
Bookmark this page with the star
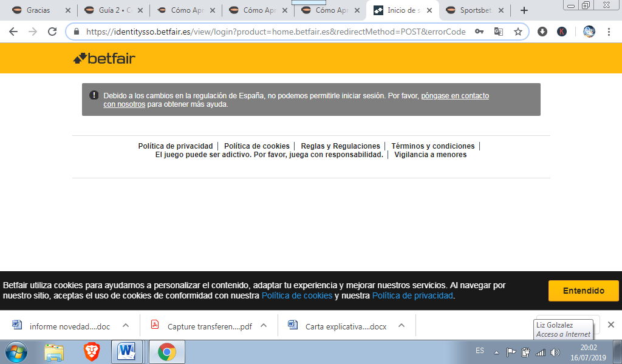pos(518,32)
